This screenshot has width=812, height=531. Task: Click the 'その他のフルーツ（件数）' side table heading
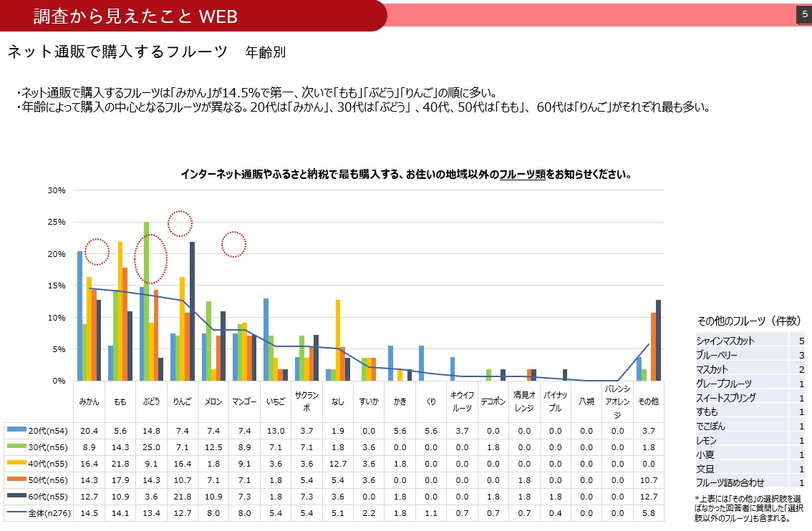pyautogui.click(x=749, y=321)
